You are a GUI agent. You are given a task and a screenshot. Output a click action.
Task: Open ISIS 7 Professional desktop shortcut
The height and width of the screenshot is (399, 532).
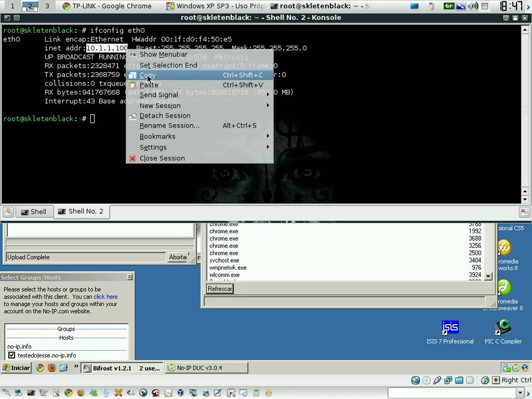pos(450,332)
